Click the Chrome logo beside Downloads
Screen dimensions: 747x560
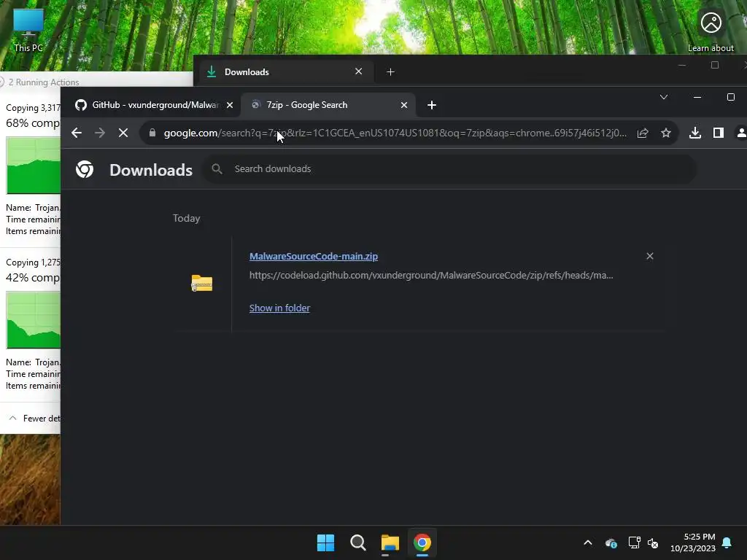(x=85, y=169)
